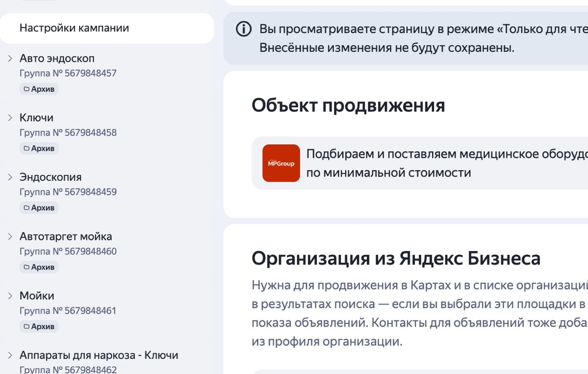The width and height of the screenshot is (588, 374).
Task: Expand the Мойки group chevron
Action: point(10,296)
